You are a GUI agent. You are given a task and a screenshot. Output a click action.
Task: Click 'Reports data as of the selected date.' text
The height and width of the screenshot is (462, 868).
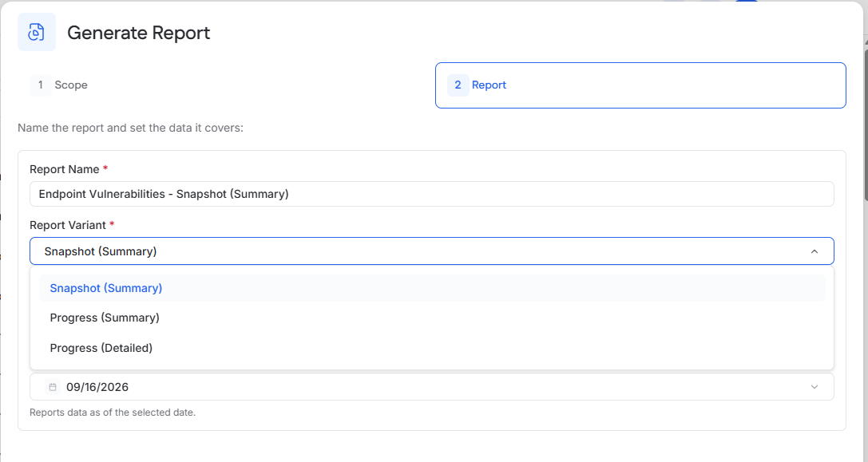(x=113, y=413)
